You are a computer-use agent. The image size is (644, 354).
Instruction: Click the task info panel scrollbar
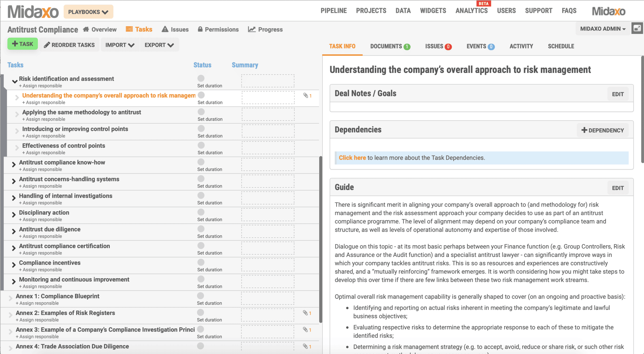coord(642,109)
